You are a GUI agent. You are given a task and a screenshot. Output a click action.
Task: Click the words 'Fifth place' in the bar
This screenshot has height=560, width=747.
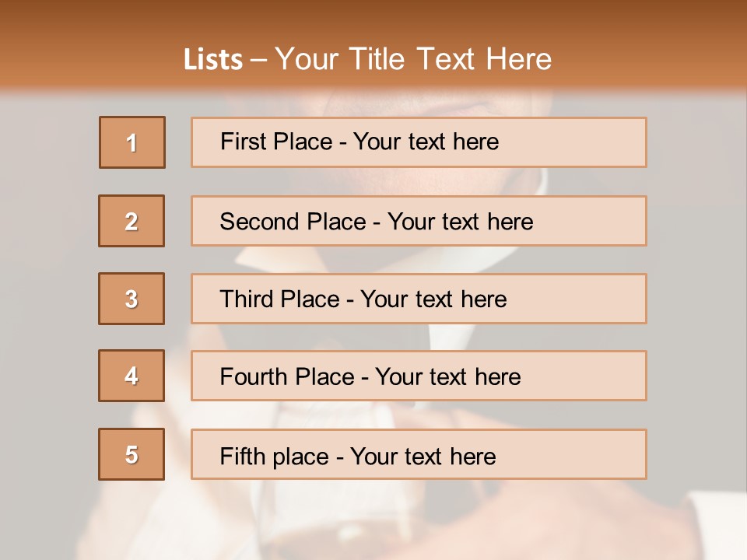[274, 457]
